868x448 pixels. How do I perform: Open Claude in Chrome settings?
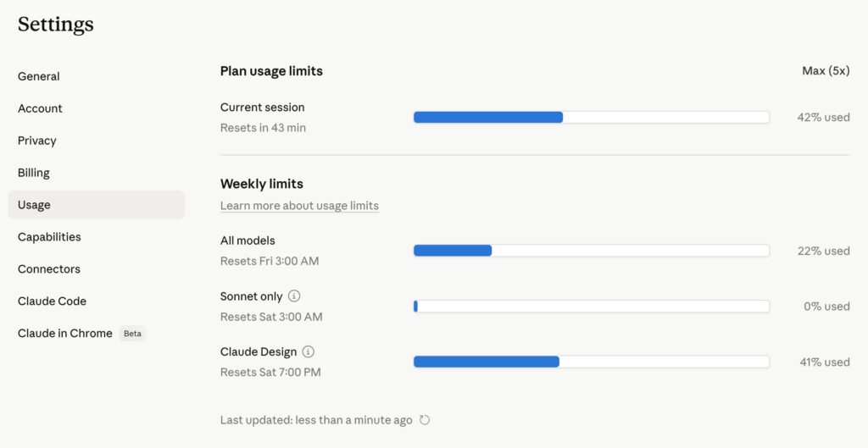65,334
